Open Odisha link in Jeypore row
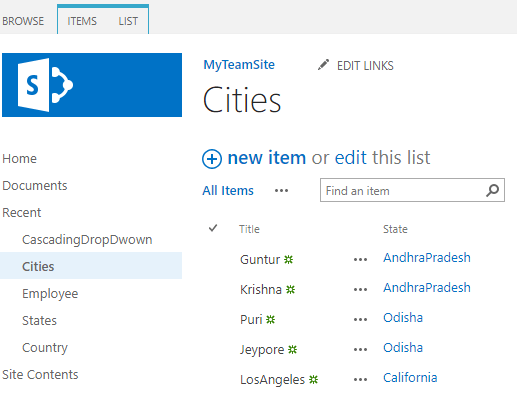Image resolution: width=517 pixels, height=396 pixels. click(403, 347)
